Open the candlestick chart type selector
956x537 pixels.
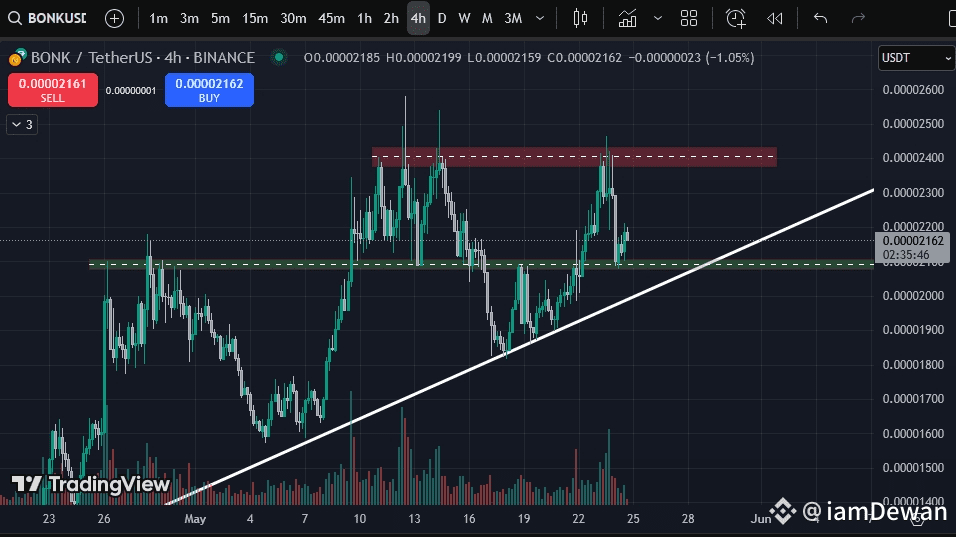coord(580,18)
